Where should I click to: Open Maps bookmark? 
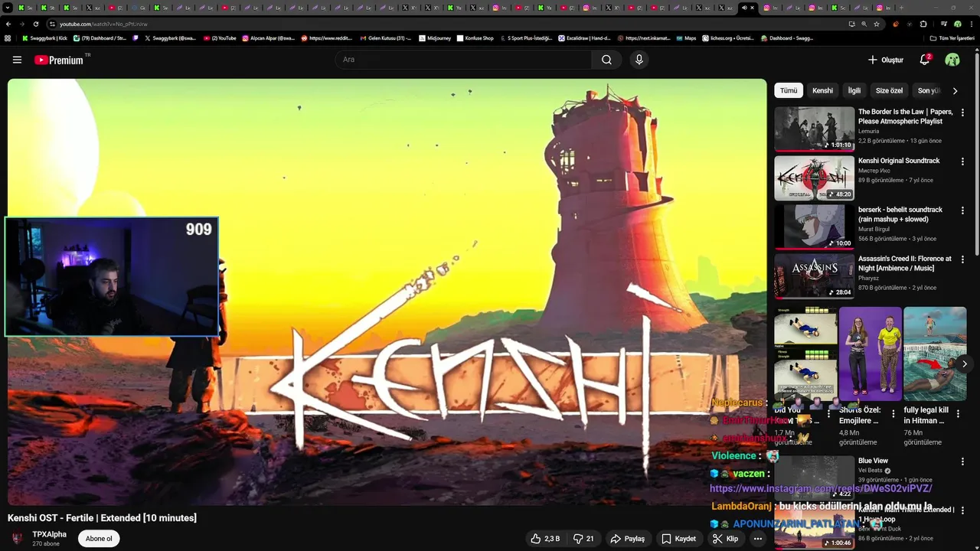click(685, 37)
